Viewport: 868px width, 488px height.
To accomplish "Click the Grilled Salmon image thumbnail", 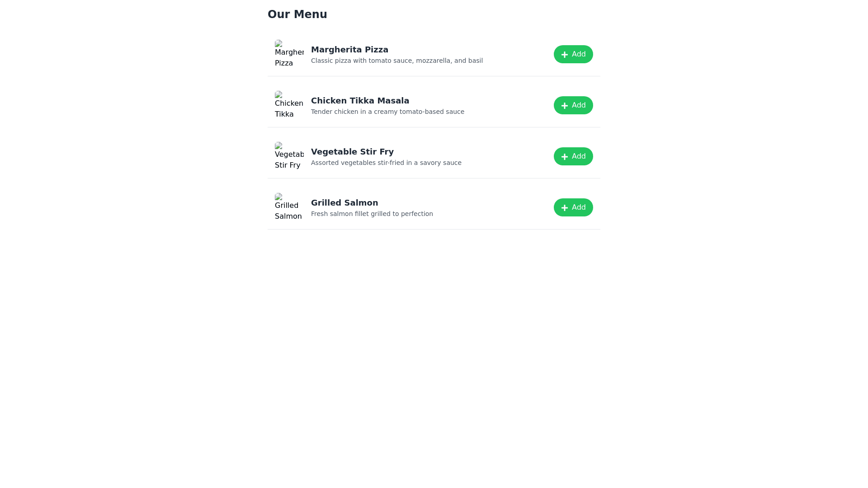I will coord(289,207).
